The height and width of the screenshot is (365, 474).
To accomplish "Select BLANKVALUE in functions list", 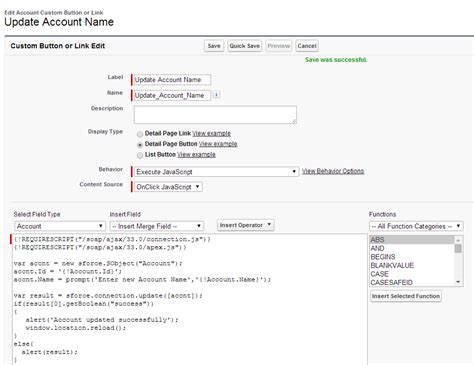I will tap(412, 265).
